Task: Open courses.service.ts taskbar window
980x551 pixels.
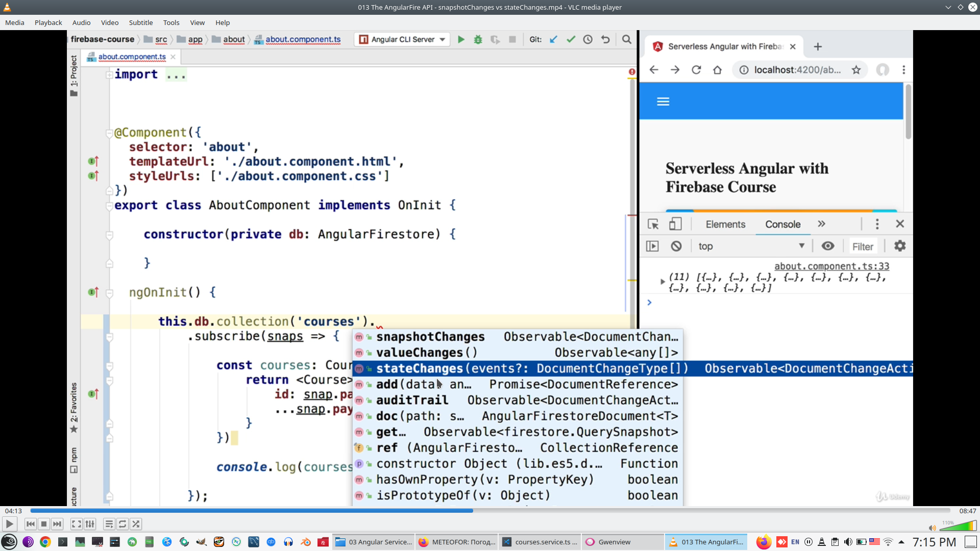Action: 541,542
